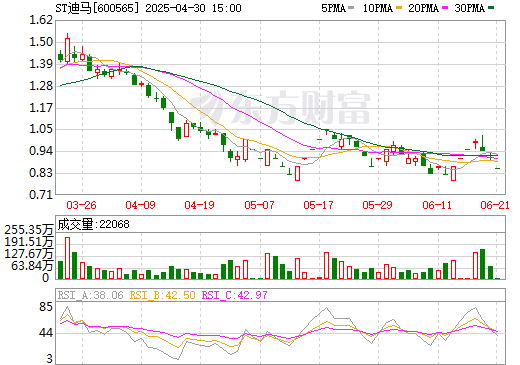The image size is (520, 365).
Task: Click the 03-26 date label
Action: 81,205
